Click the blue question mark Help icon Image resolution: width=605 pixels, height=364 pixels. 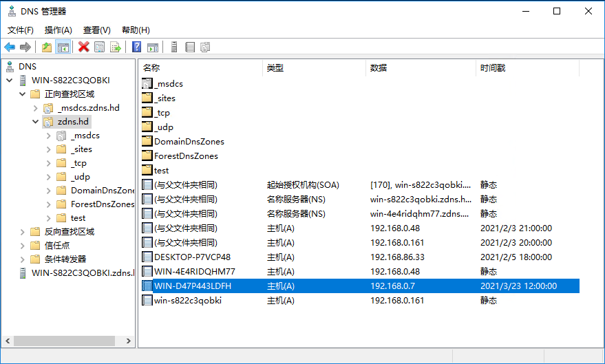136,47
